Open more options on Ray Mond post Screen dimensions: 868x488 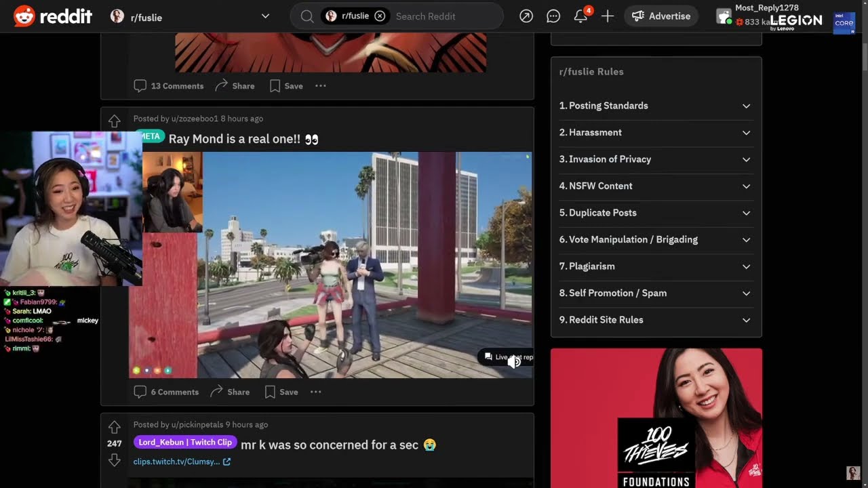315,392
